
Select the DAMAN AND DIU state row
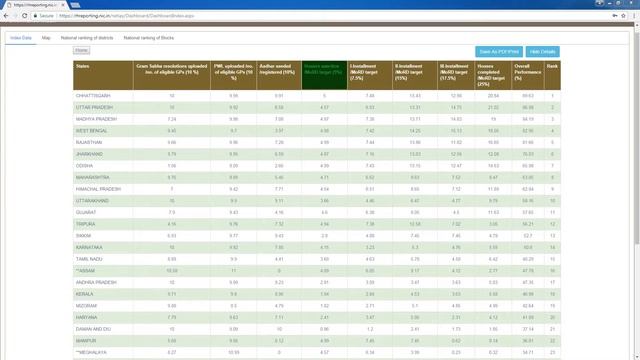click(x=317, y=329)
